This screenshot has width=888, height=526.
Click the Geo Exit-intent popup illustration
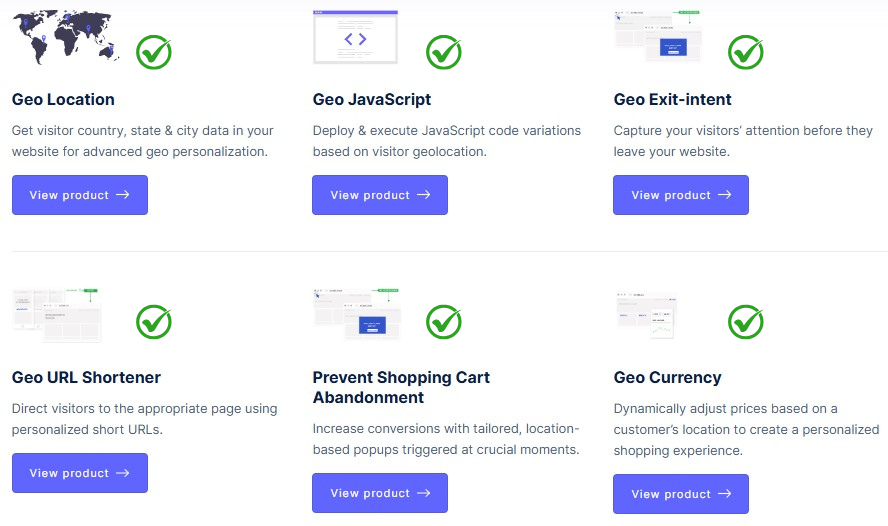(x=658, y=38)
